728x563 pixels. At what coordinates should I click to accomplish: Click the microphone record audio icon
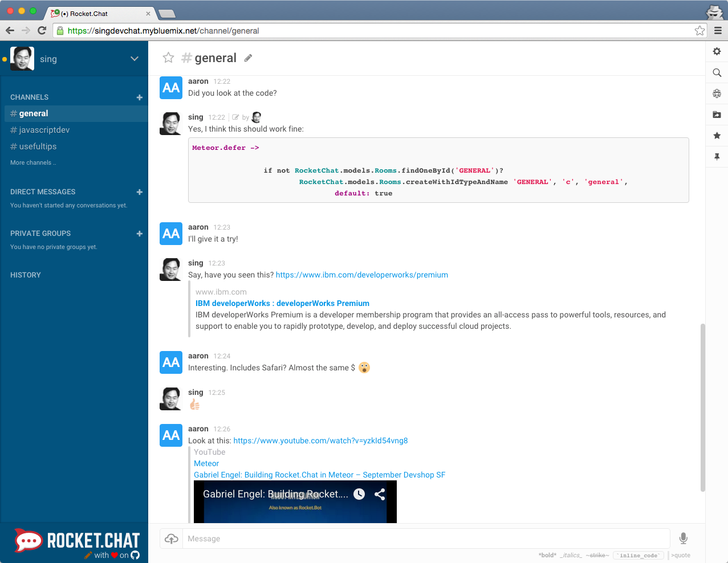click(x=683, y=538)
